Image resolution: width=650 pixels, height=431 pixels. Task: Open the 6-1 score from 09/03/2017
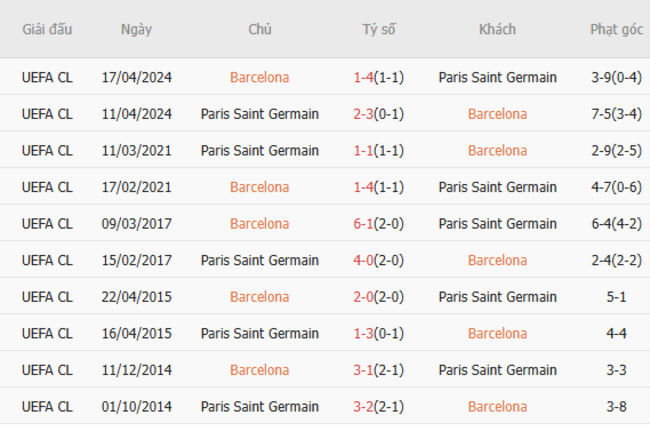364,224
